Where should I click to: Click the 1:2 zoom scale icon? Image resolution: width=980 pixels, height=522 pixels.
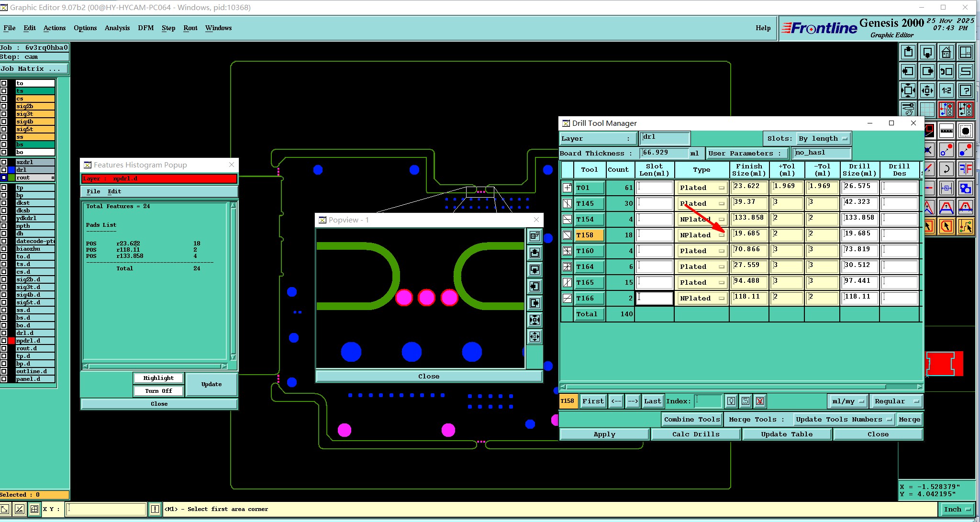click(x=946, y=90)
